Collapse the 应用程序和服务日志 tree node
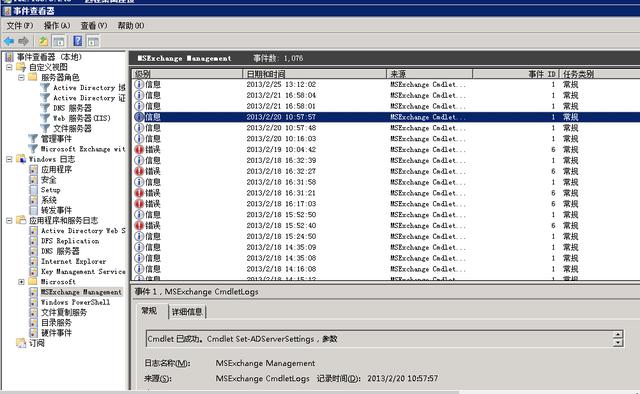 coord(9,220)
